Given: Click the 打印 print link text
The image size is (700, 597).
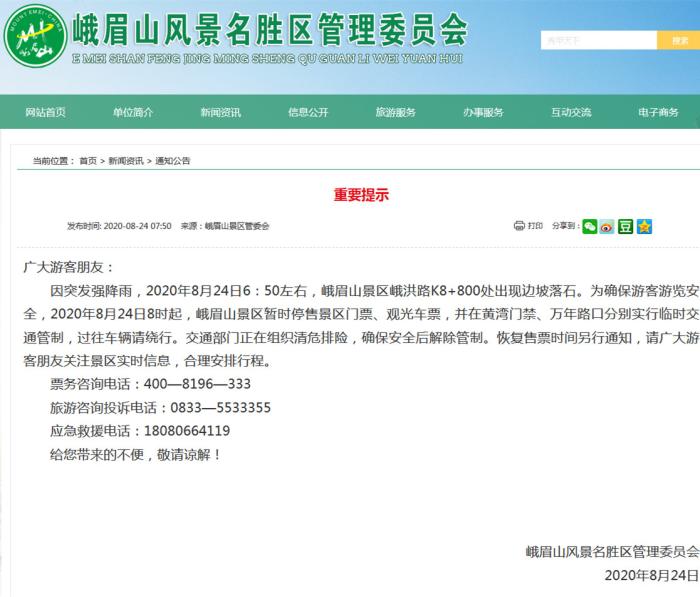Looking at the screenshot, I should [x=535, y=226].
